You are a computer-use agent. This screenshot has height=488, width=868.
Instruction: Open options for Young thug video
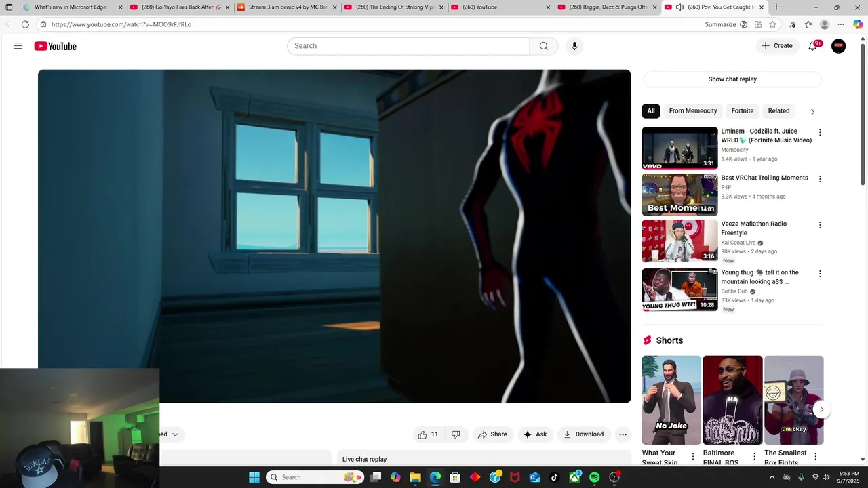pos(820,274)
